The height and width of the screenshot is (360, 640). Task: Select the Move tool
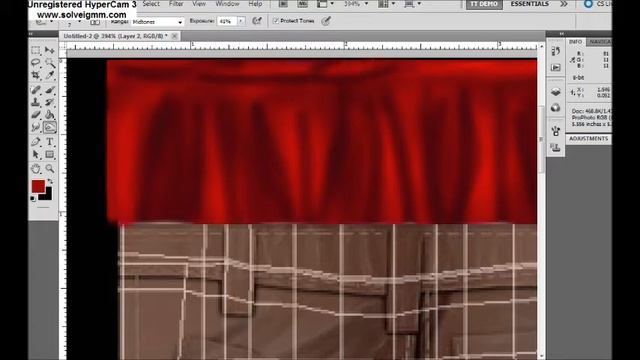[x=50, y=50]
